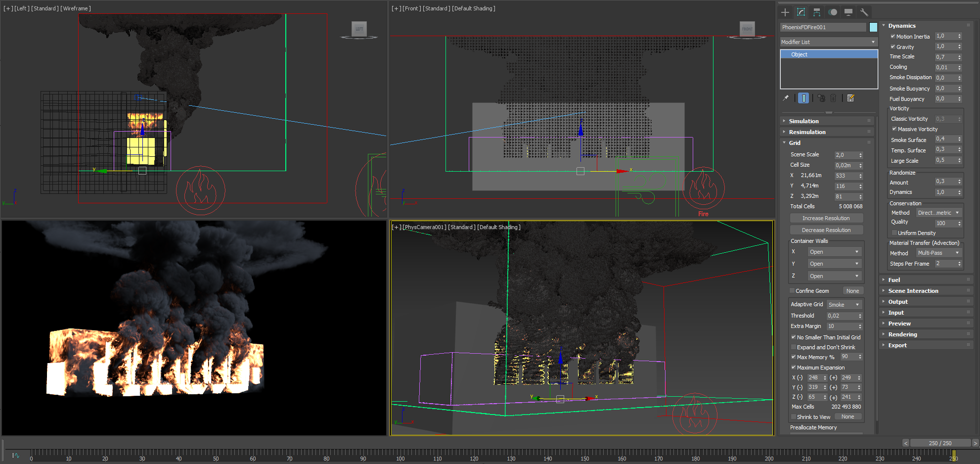This screenshot has width=980, height=464.
Task: Click Shrink to View None button
Action: (848, 417)
